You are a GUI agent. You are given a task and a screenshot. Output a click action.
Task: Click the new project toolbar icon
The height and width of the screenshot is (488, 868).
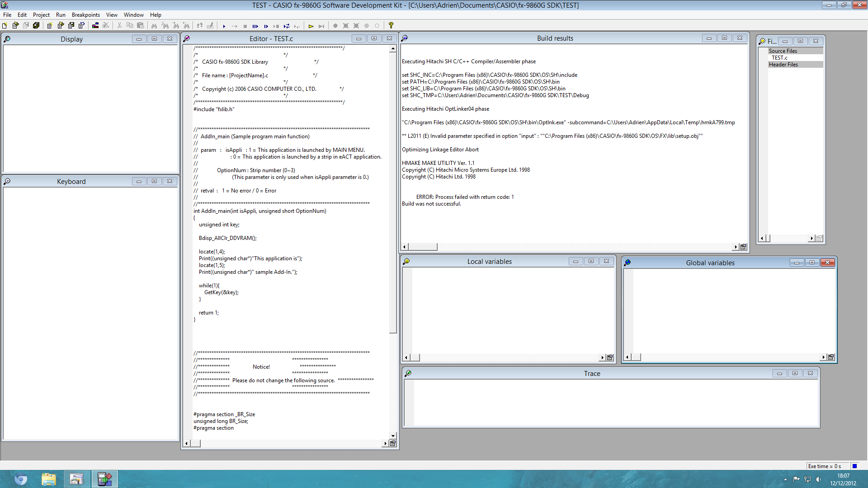50,26
